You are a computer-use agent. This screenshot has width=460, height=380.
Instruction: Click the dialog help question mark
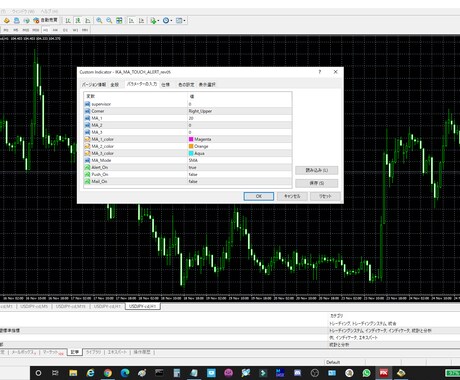pyautogui.click(x=320, y=72)
